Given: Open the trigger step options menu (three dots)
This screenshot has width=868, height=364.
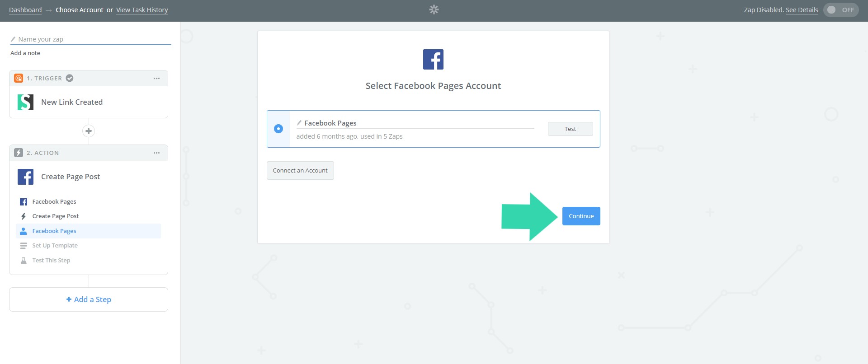Looking at the screenshot, I should coord(156,78).
